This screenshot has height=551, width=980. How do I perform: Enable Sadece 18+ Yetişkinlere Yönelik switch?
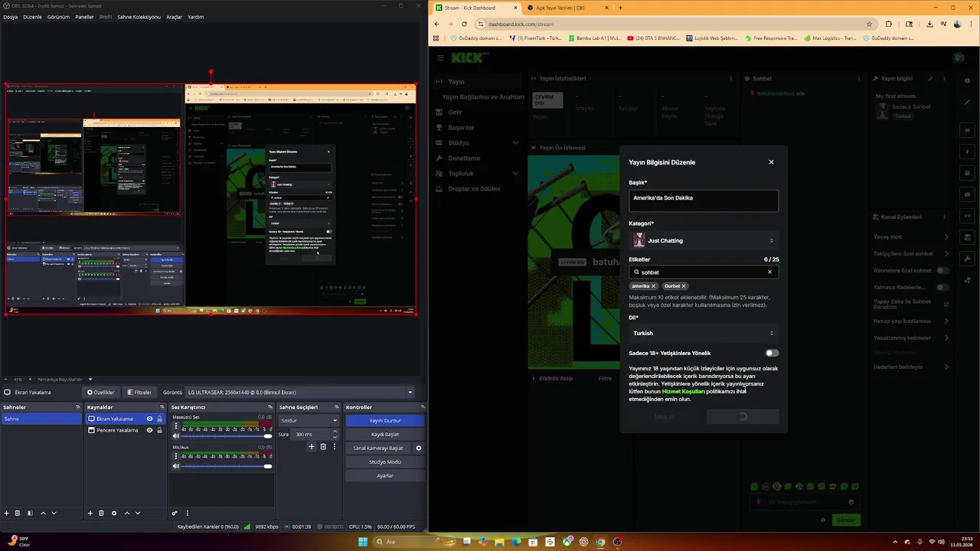tap(772, 353)
